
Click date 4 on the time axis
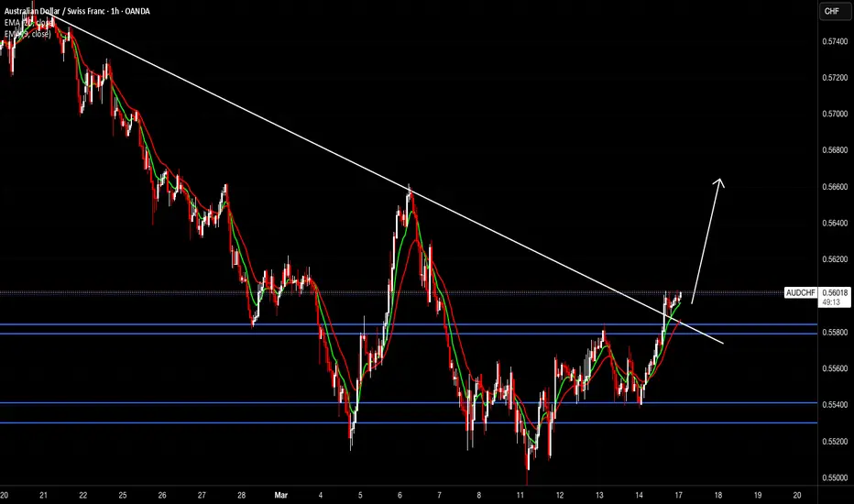(x=321, y=495)
